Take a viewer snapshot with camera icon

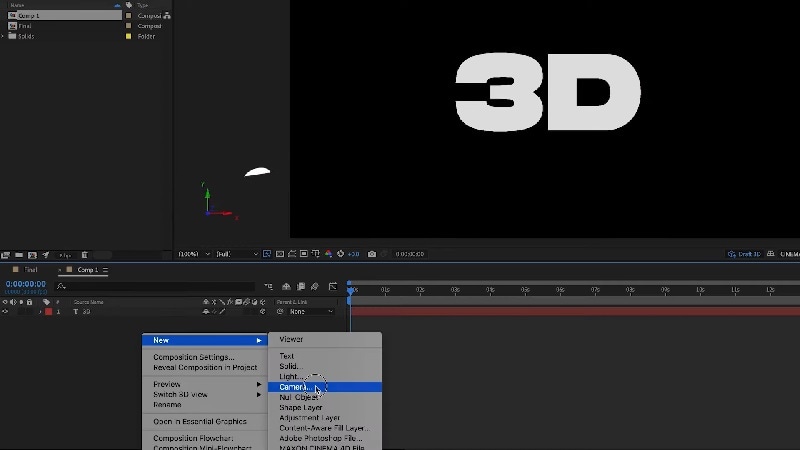(372, 254)
